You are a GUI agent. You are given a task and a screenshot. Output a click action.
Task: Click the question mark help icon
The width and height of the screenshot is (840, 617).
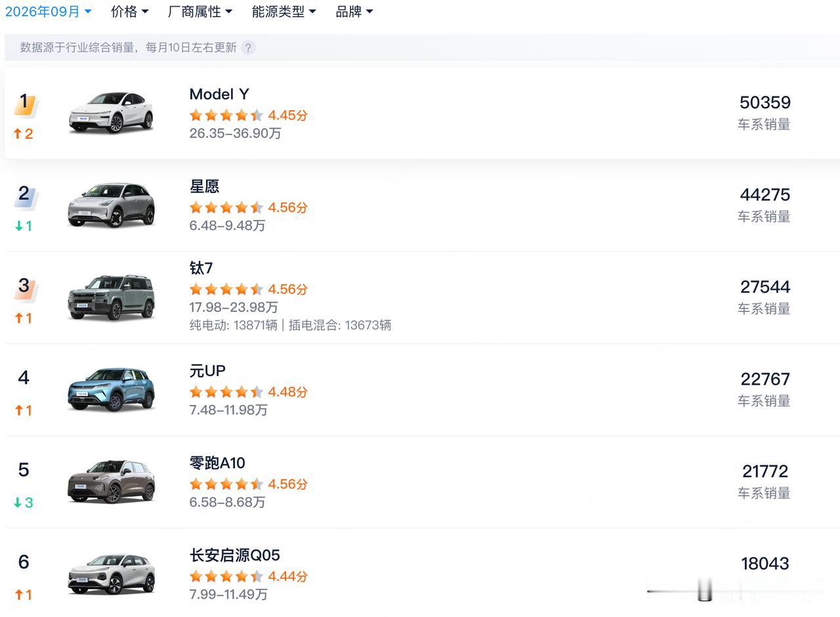click(248, 47)
